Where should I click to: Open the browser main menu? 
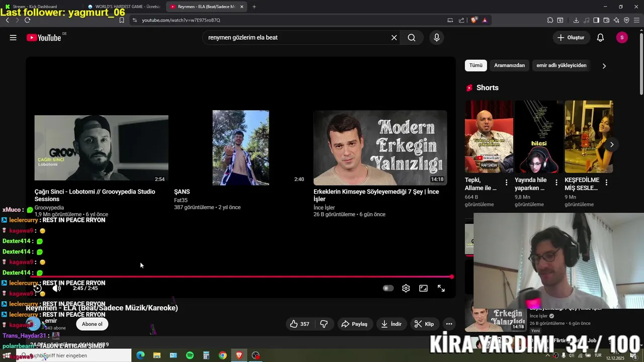[x=636, y=20]
